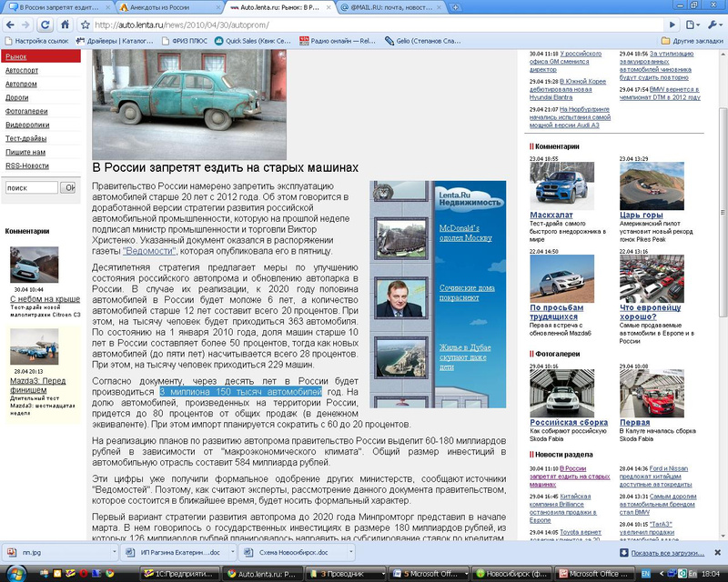Click the Маскхалат BMW thumbnail image
Screen dimensions: 728x582
pos(561,186)
